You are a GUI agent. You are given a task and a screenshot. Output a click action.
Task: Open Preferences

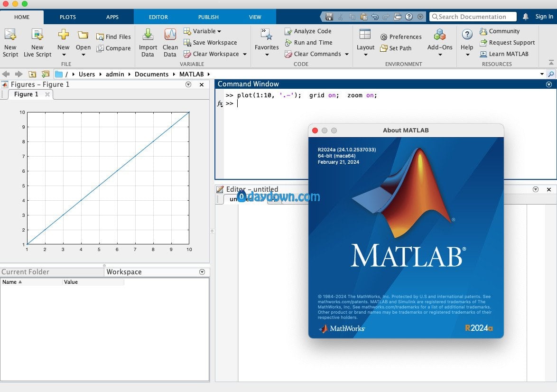point(401,37)
